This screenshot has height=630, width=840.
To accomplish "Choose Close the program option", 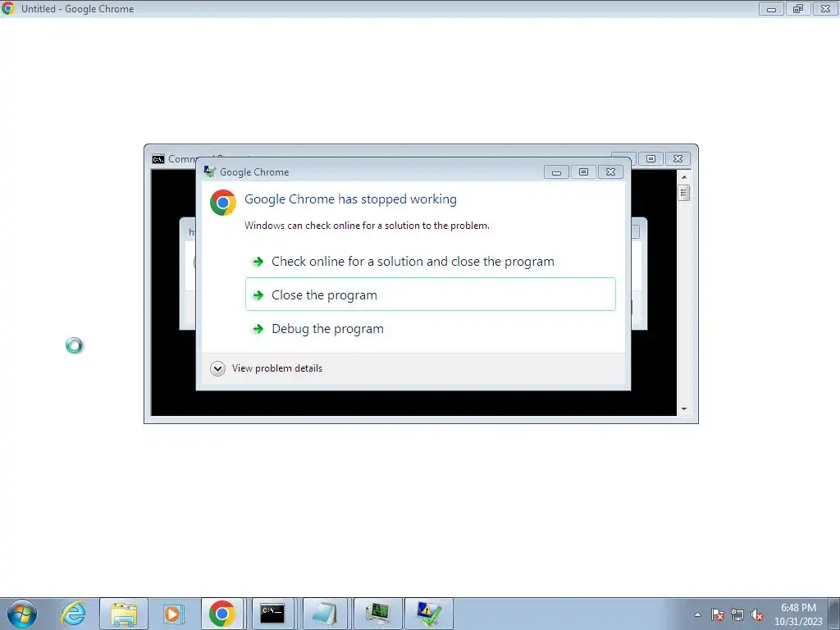I will [x=430, y=294].
